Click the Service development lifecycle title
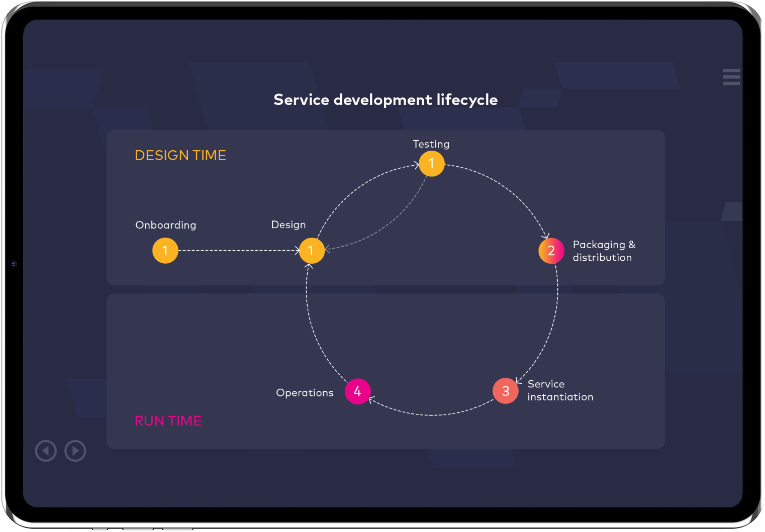Screen dimensions: 765x532 (386, 100)
